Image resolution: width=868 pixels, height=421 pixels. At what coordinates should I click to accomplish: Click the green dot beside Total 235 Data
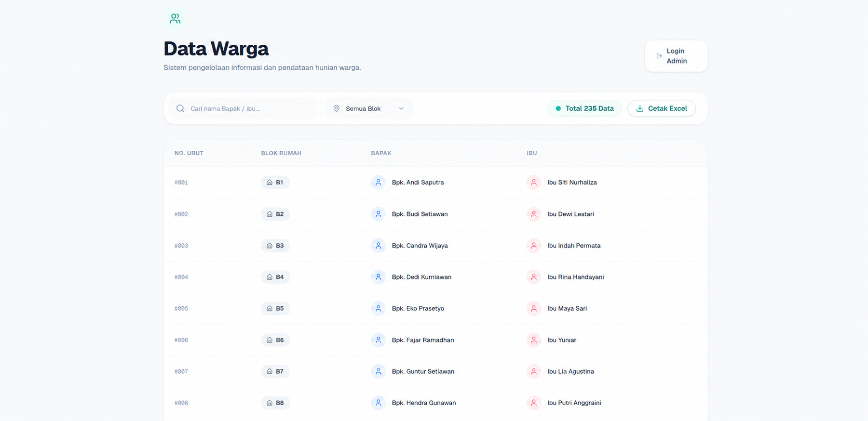[558, 108]
